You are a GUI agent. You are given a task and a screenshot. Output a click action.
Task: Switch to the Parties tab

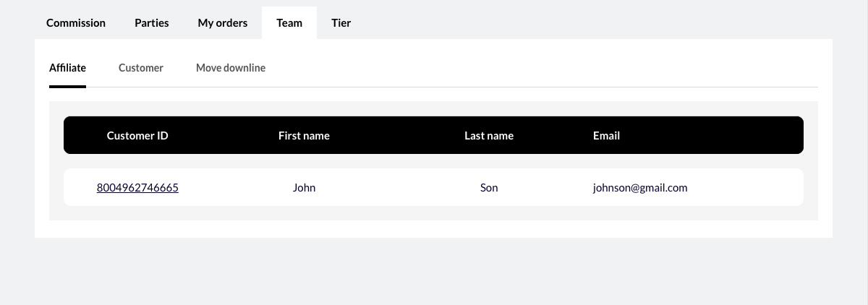pos(152,23)
